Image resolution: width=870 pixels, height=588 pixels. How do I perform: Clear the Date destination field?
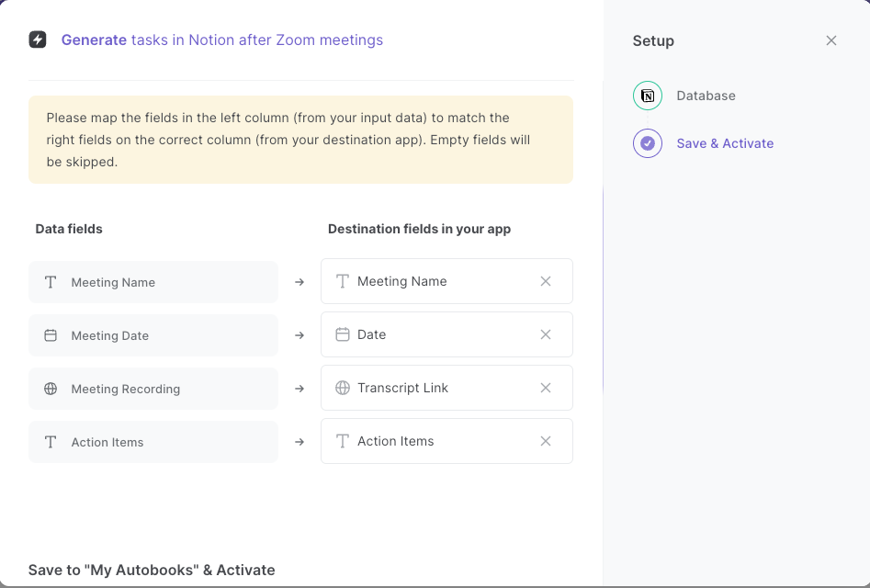[x=546, y=334]
